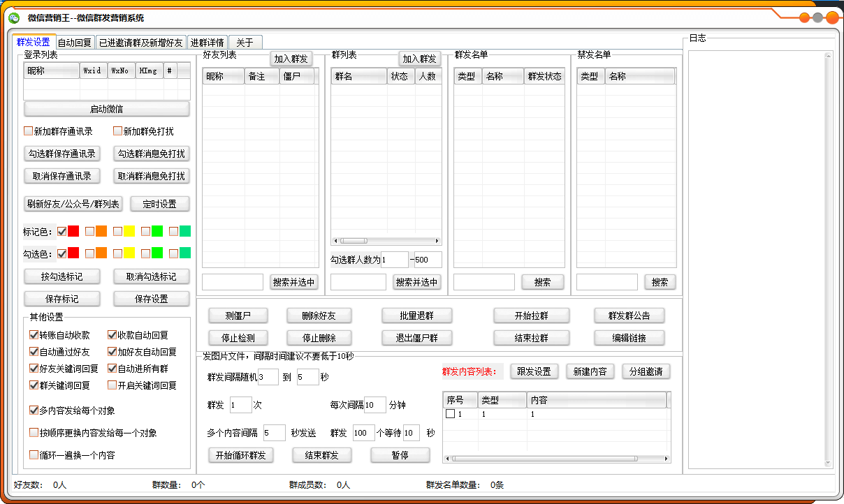Click 昵称 column header in 好友列表
The height and width of the screenshot is (504, 844).
(x=224, y=77)
